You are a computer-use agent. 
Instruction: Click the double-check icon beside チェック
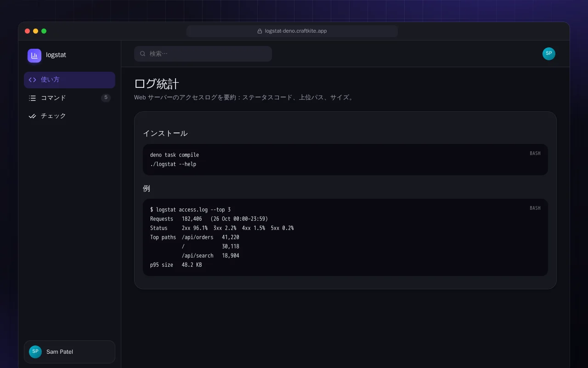coord(32,116)
